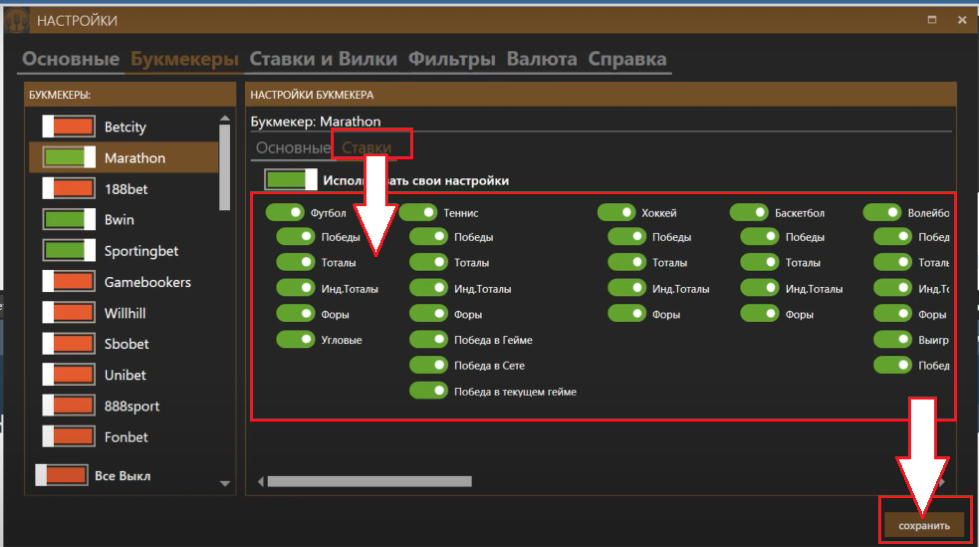Open the Ставки и Вилки tab
The height and width of the screenshot is (547, 979).
[x=323, y=59]
